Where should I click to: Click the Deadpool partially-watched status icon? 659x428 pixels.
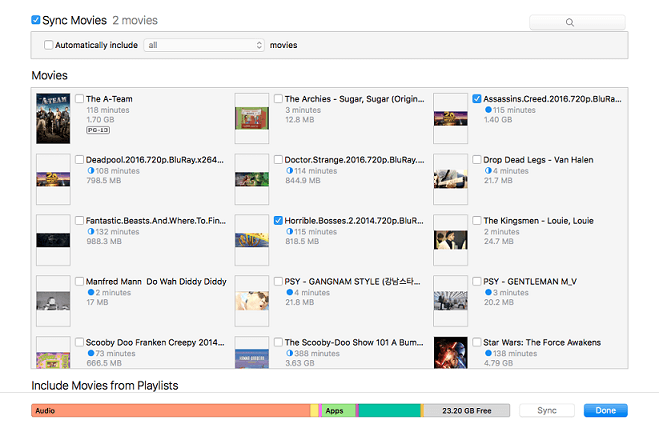tap(90, 170)
